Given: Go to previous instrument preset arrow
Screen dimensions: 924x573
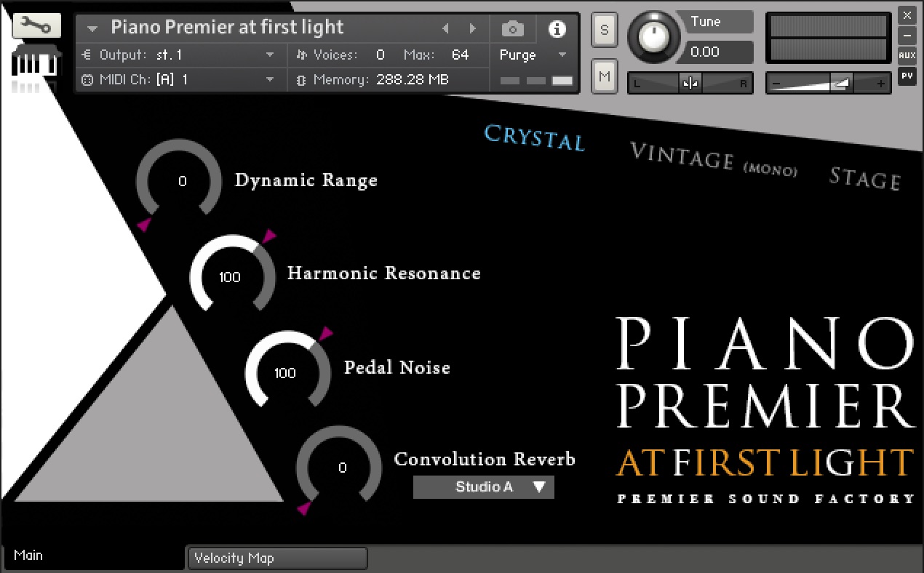Looking at the screenshot, I should click(x=445, y=29).
